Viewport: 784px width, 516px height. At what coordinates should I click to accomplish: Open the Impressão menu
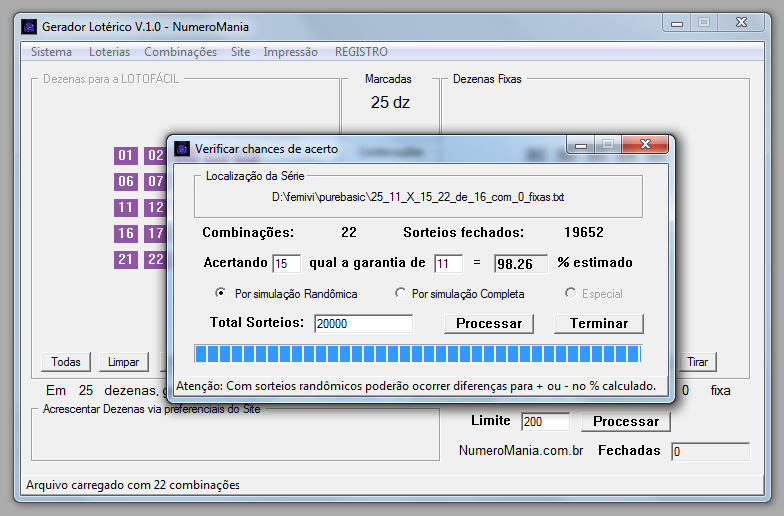click(290, 52)
